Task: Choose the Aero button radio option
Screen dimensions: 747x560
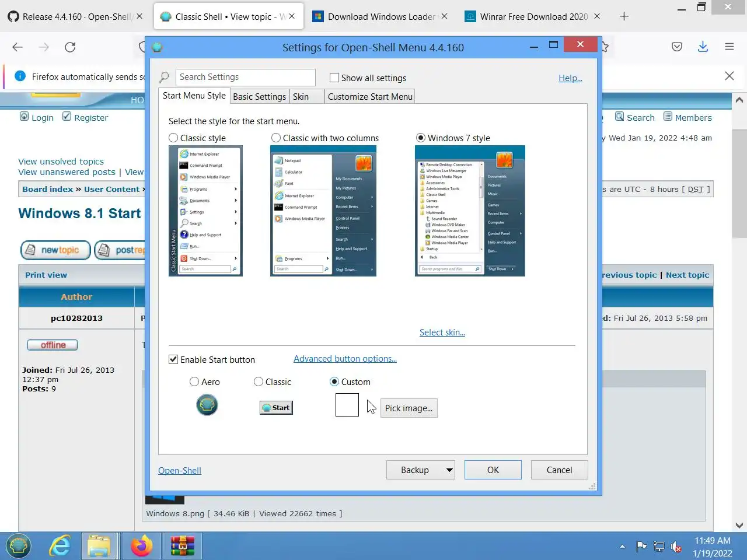Action: point(194,381)
